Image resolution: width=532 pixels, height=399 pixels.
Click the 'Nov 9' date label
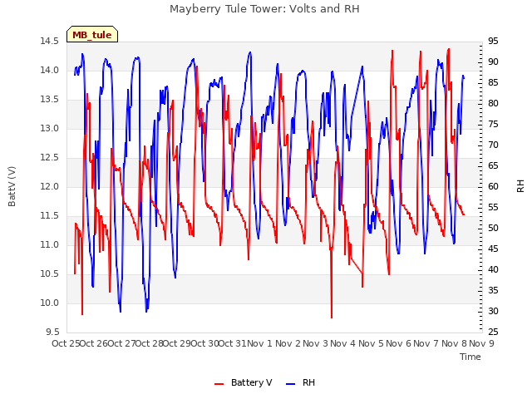click(481, 343)
